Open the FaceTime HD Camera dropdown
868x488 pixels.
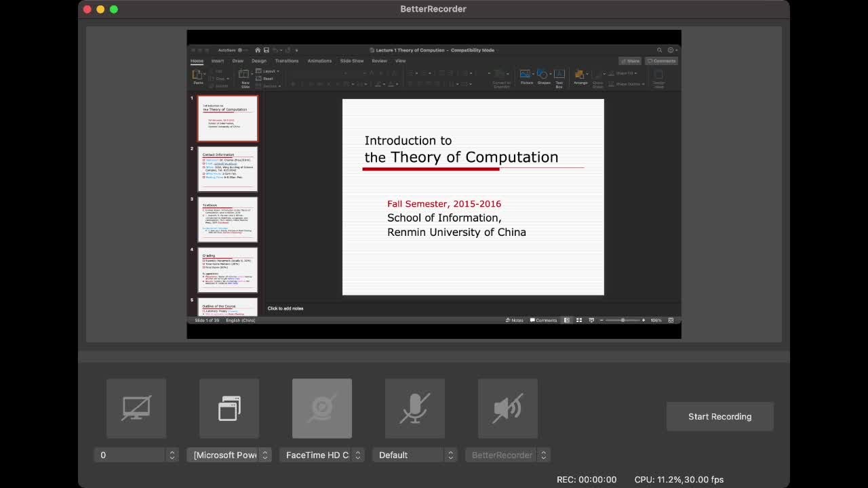click(322, 455)
